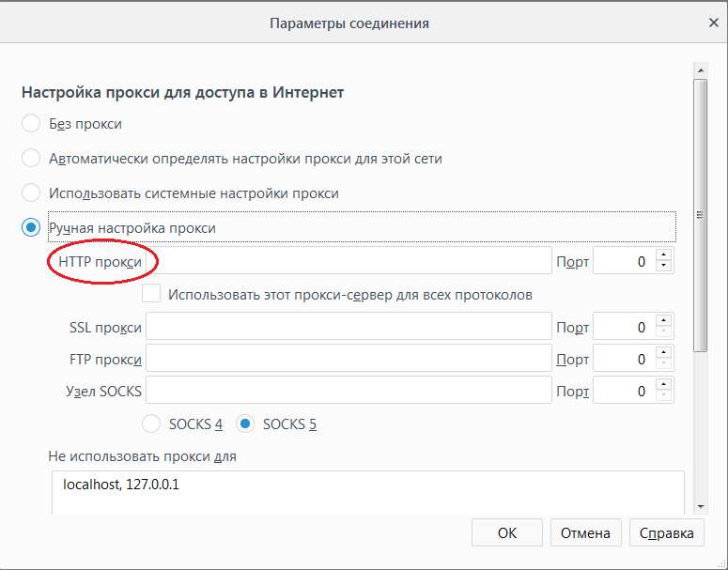Select automatic proxy detection for this network
This screenshot has height=570, width=728.
click(31, 159)
